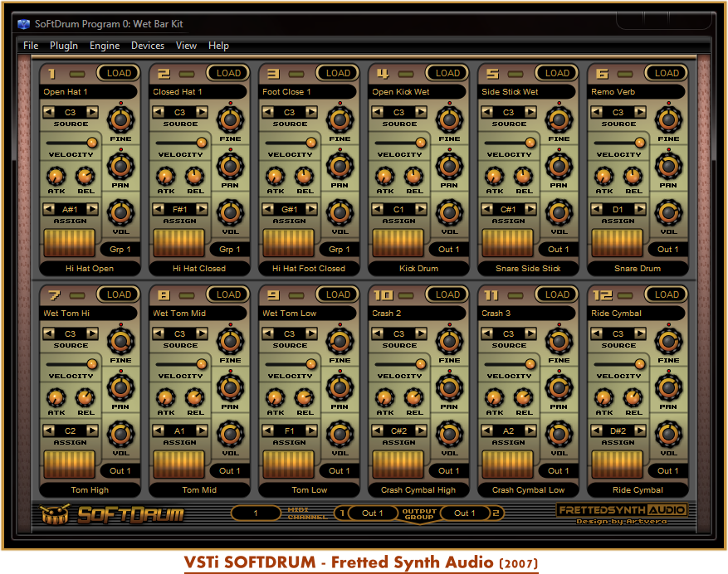The height and width of the screenshot is (574, 728).
Task: Click the FINE knob on pad 1
Action: [120, 120]
